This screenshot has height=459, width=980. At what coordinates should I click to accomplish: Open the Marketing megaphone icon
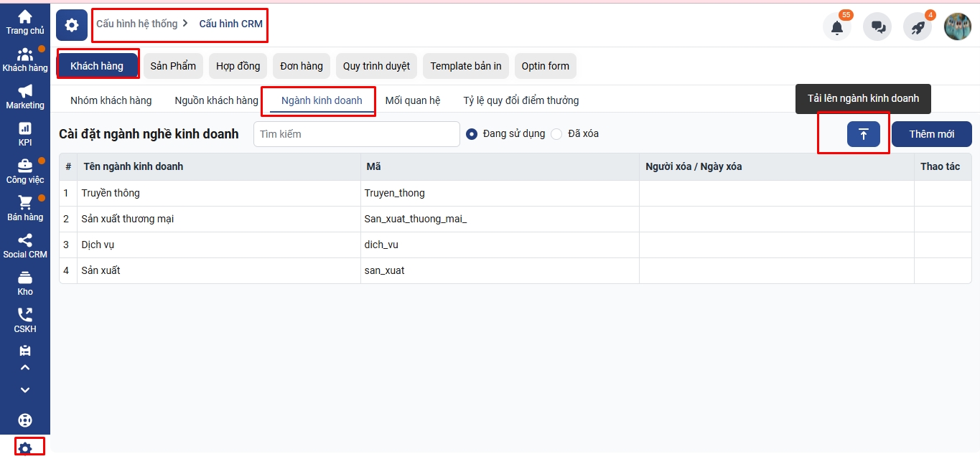24,91
